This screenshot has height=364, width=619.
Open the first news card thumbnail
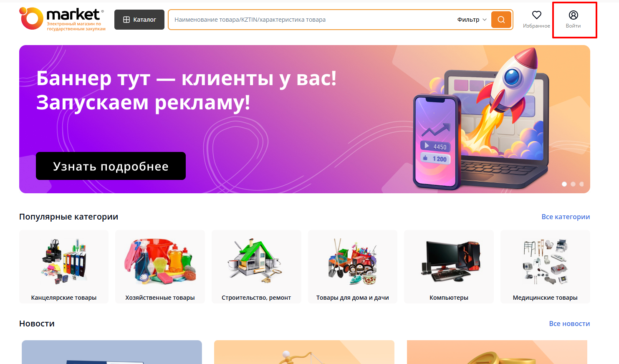click(112, 352)
